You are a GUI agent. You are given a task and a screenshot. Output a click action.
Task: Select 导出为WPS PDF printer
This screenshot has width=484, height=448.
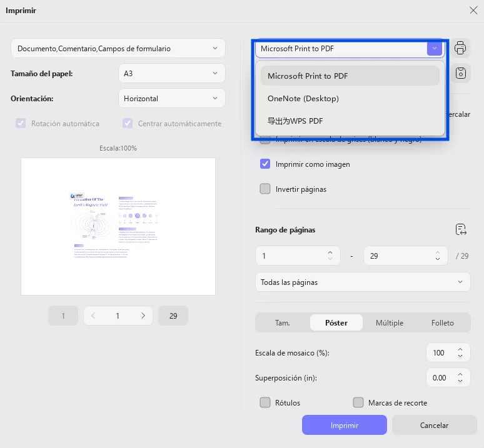click(x=350, y=121)
